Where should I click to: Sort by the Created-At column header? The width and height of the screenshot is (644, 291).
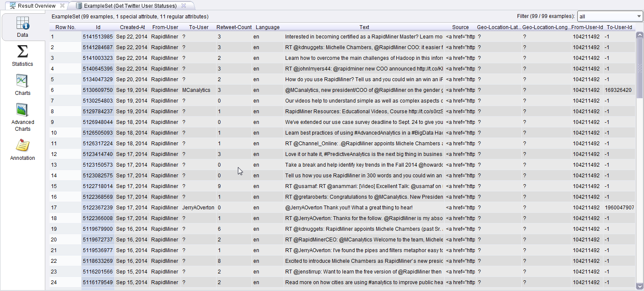(x=132, y=27)
